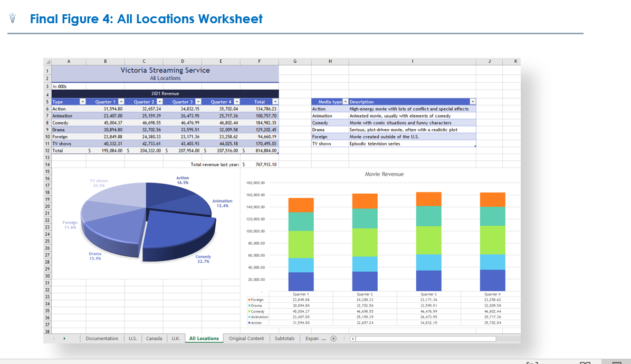Click the Drama legend color marker

point(250,305)
